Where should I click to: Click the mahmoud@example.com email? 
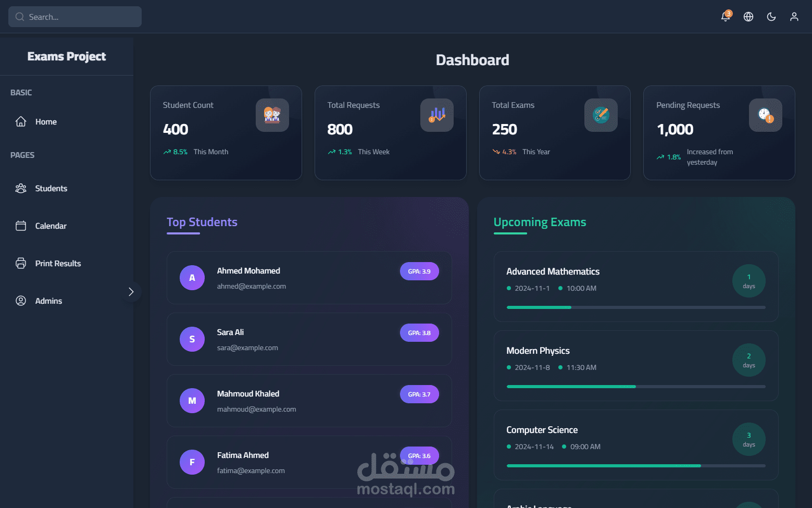[x=257, y=409]
